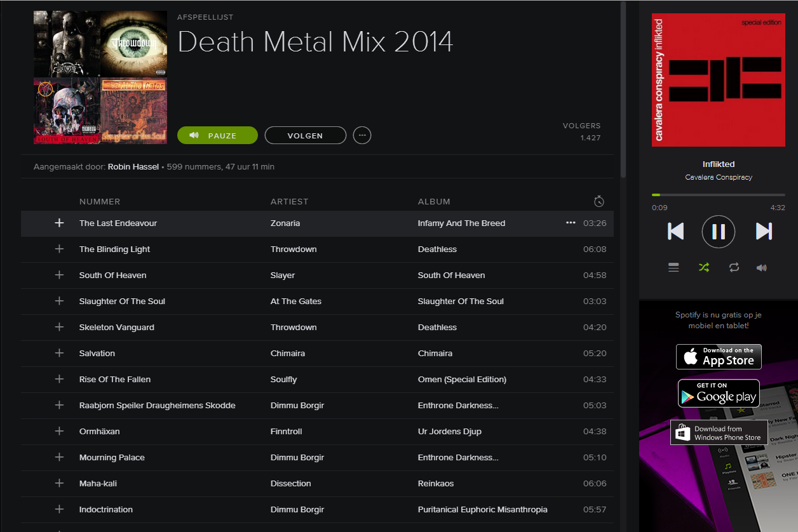
Task: Open Dimmu Borgir artist in Mourning Palace row
Action: pos(297,457)
